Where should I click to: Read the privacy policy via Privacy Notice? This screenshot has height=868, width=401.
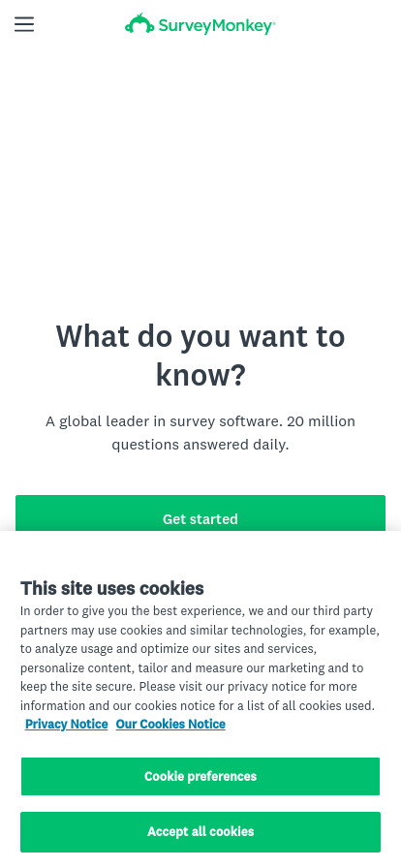point(67,724)
